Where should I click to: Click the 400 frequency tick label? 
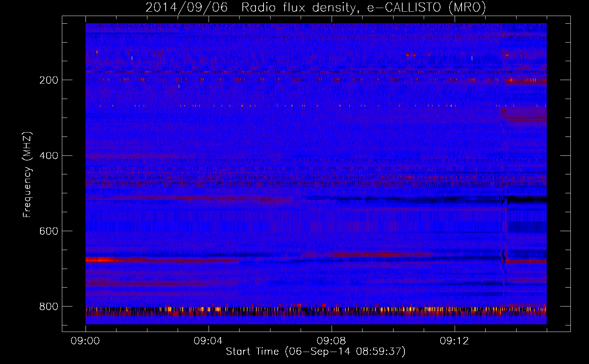coord(48,156)
